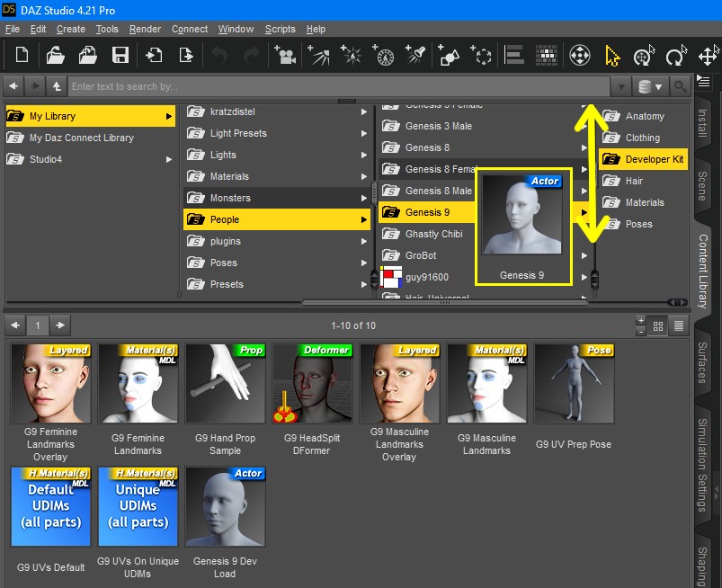Click the Open File folder icon

(x=55, y=56)
